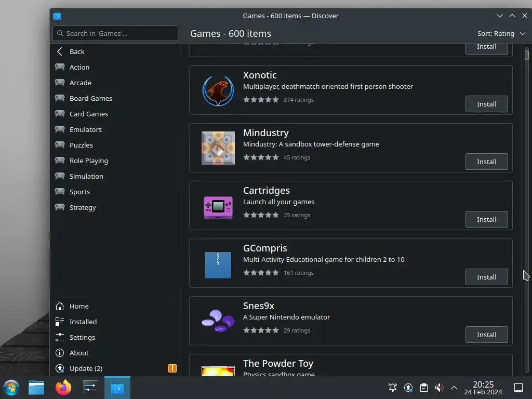The image size is (532, 399).
Task: Open the file manager from taskbar
Action: click(x=36, y=388)
